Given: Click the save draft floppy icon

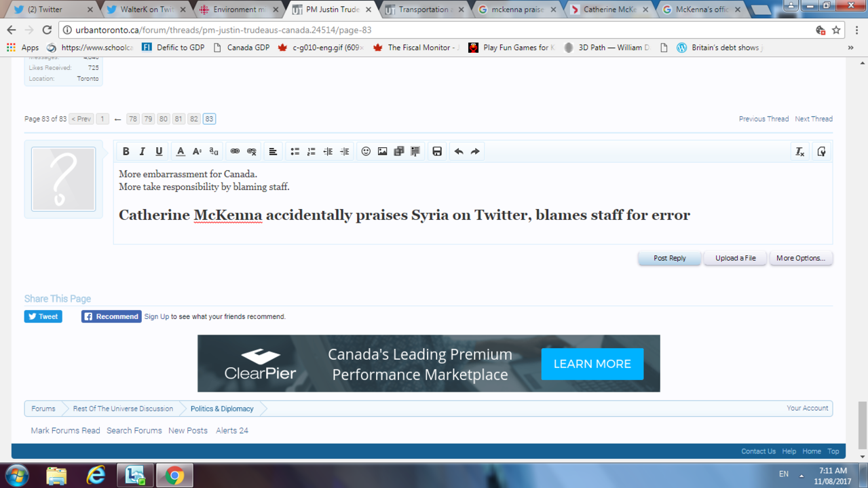Looking at the screenshot, I should (x=437, y=151).
